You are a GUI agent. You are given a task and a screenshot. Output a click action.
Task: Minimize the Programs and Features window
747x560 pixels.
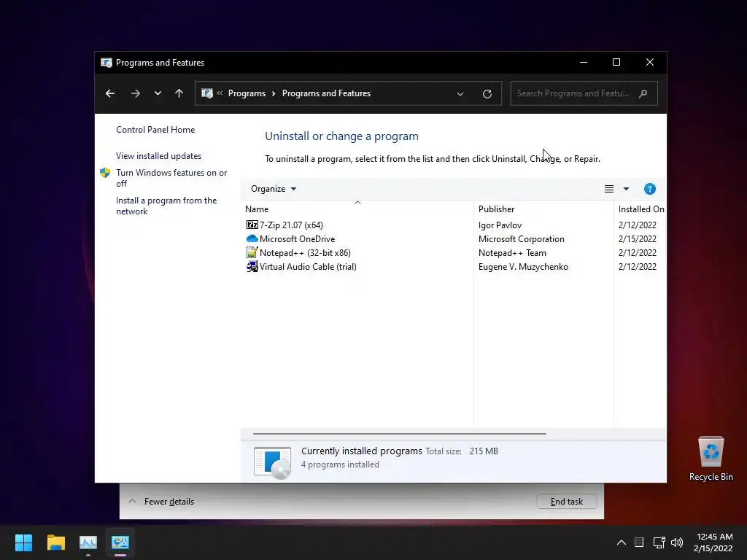tap(583, 63)
